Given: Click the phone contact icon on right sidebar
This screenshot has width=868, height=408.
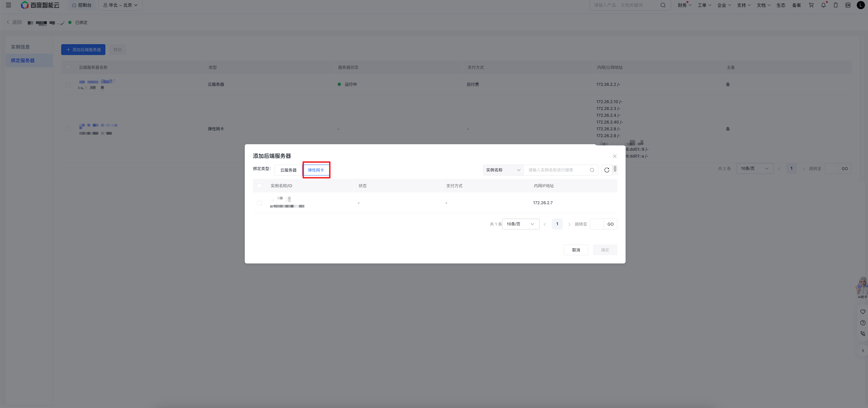Looking at the screenshot, I should [863, 334].
